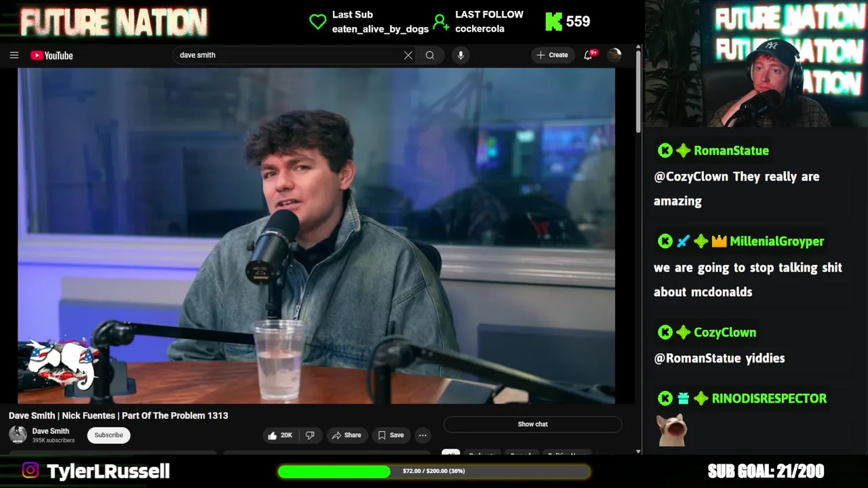
Task: Click MillenialGroyper username in chat
Action: (x=776, y=241)
